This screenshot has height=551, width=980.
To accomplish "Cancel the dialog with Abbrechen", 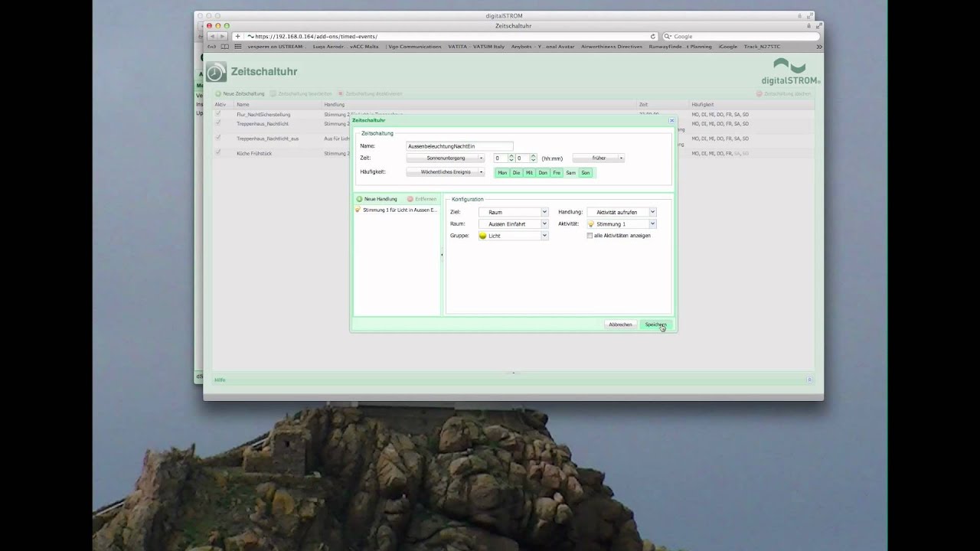I will pyautogui.click(x=620, y=324).
